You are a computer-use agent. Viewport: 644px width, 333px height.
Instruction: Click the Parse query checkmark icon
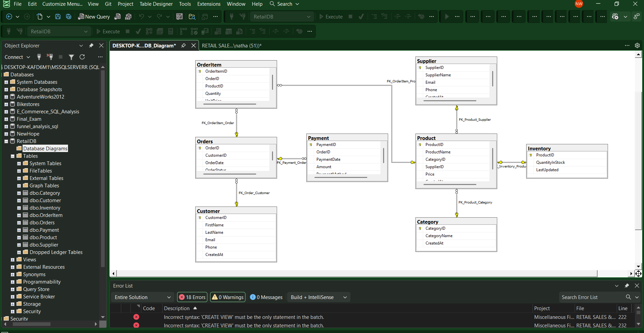coord(361,16)
